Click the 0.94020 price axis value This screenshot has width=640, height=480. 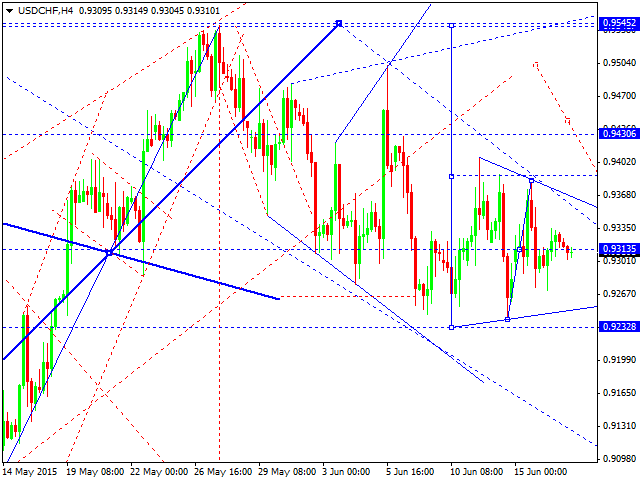(619, 162)
